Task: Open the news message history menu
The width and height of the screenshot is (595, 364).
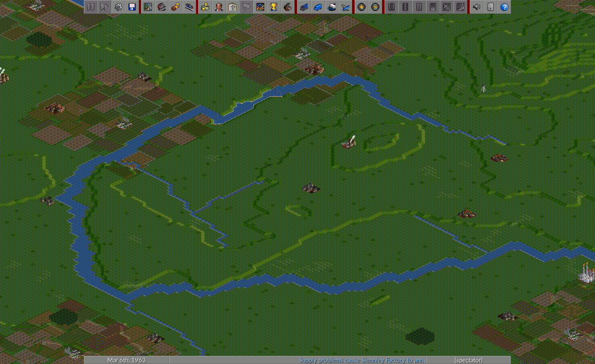Action: coord(490,7)
